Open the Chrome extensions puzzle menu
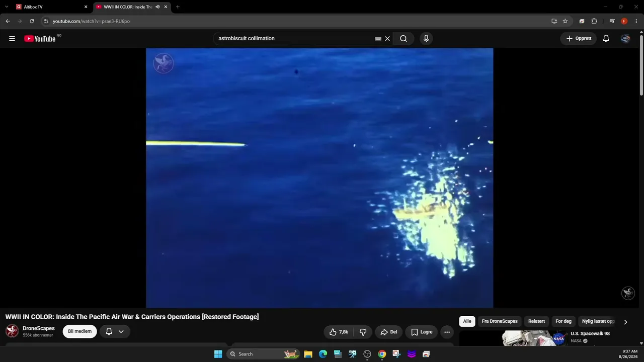The image size is (644, 362). (594, 21)
